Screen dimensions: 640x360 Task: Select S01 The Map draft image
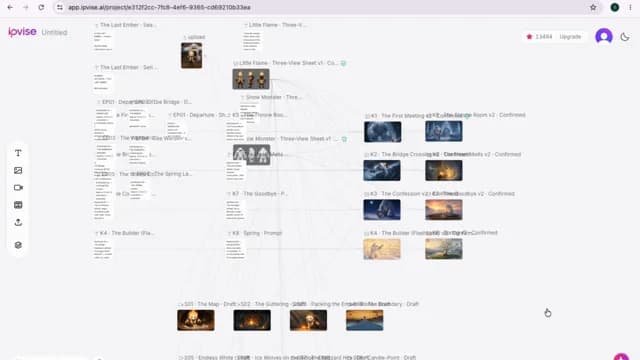tap(196, 320)
